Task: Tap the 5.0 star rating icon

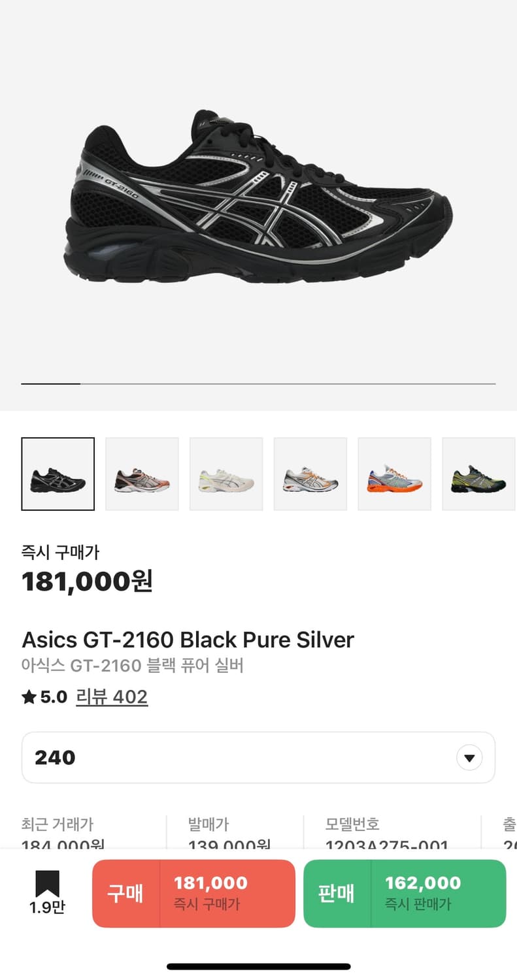Action: coord(29,697)
